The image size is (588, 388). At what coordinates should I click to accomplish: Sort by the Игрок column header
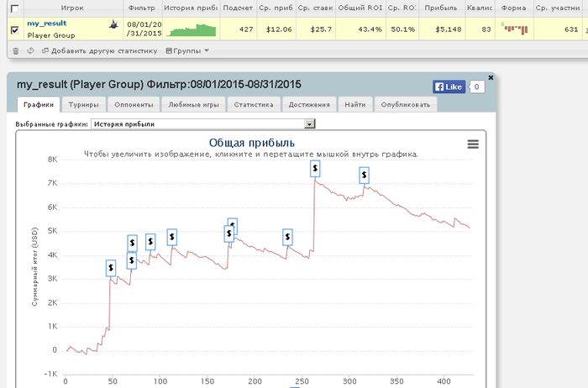(72, 8)
